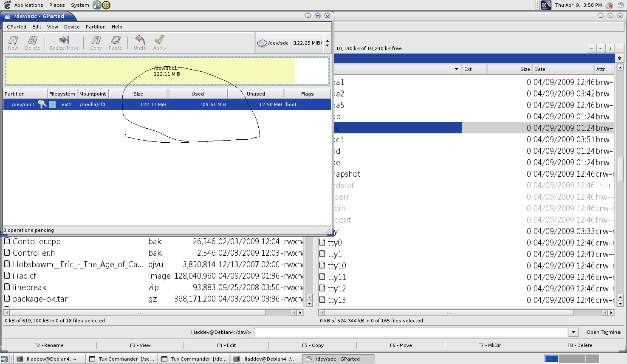Open the command line history dropdown arrow

point(573,332)
